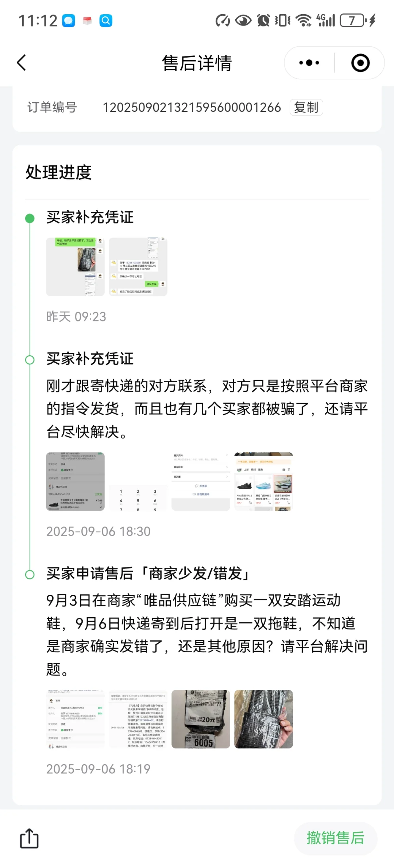Select the top green timeline marker

[x=30, y=218]
